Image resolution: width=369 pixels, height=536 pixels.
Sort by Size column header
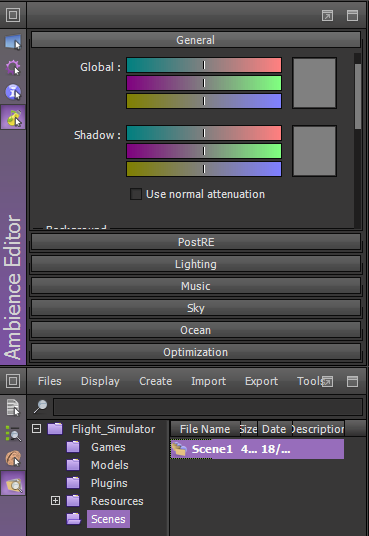[x=249, y=429]
